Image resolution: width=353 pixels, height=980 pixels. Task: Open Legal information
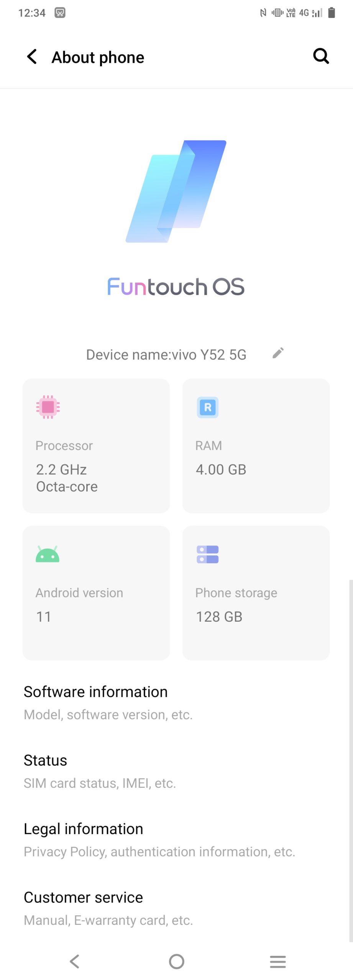click(176, 840)
